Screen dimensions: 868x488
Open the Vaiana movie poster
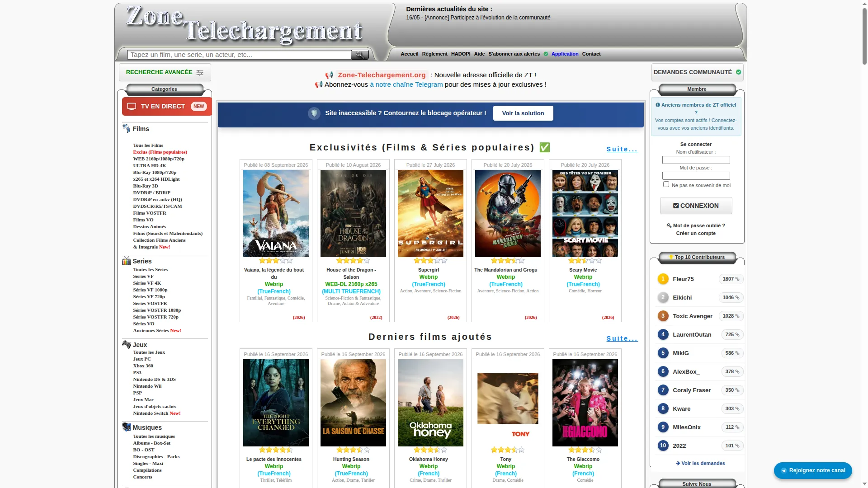pyautogui.click(x=276, y=213)
